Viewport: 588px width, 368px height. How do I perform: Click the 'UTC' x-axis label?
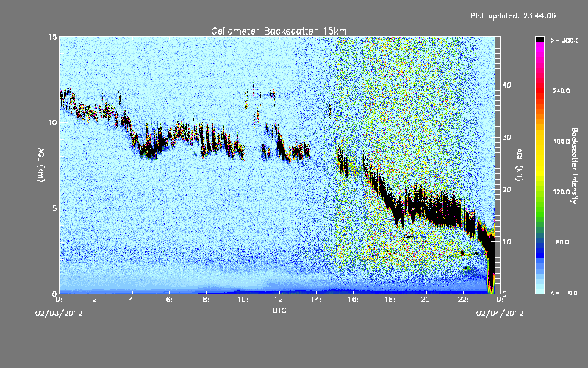[x=279, y=310]
